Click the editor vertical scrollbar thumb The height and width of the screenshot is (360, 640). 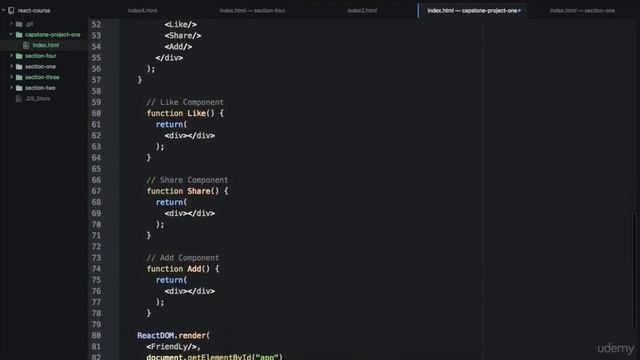point(635,269)
